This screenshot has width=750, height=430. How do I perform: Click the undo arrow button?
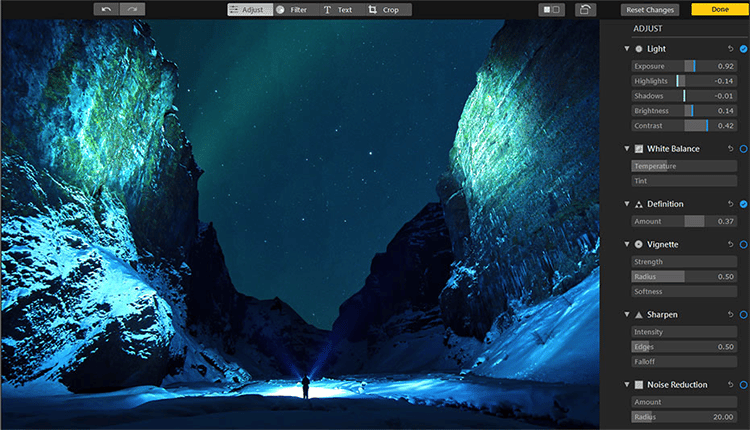click(106, 9)
